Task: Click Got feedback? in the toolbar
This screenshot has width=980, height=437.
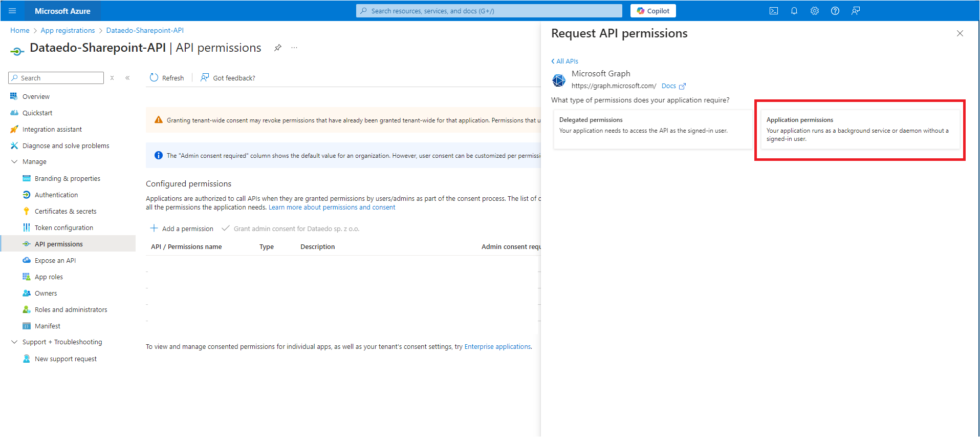Action: coord(228,78)
